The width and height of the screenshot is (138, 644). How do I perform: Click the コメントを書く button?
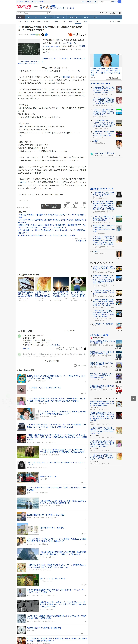coord(69,331)
